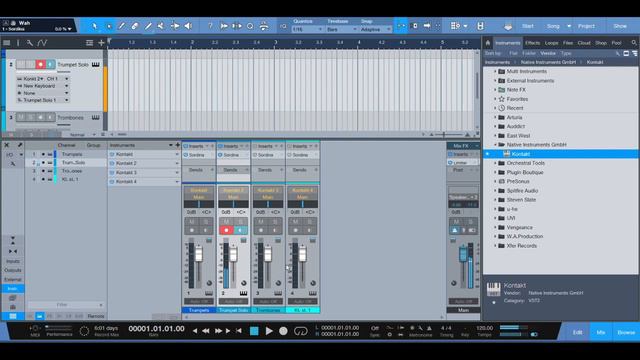Switch to Files browser tab
The height and width of the screenshot is (360, 640).
pyautogui.click(x=568, y=43)
